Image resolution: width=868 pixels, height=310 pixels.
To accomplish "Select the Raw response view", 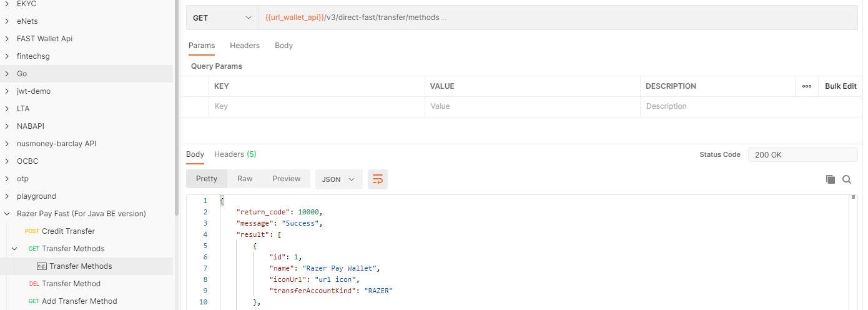I will (245, 179).
